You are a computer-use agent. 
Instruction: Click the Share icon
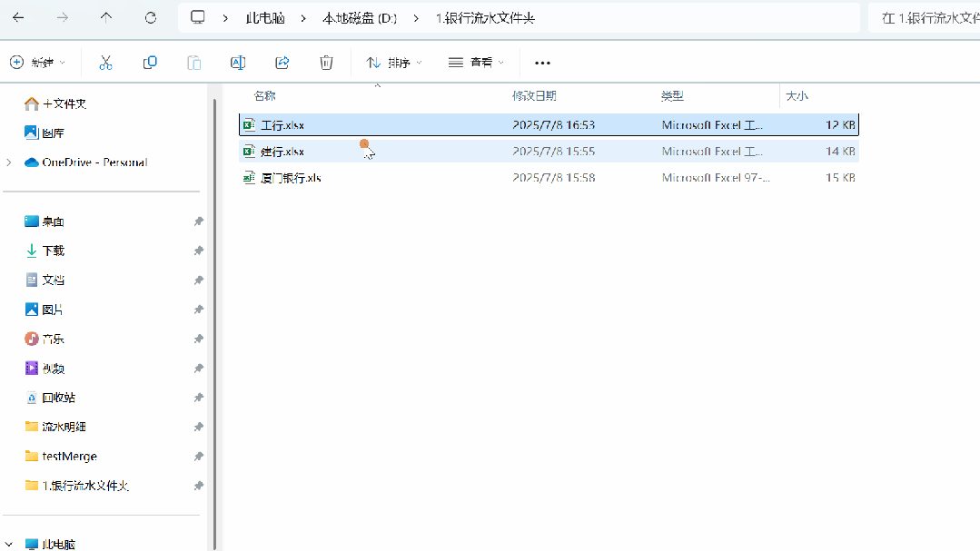coord(282,62)
